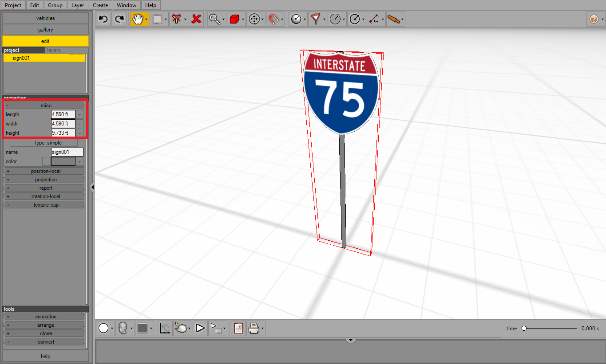Click the vehicles button
This screenshot has height=364, width=606.
pos(46,18)
